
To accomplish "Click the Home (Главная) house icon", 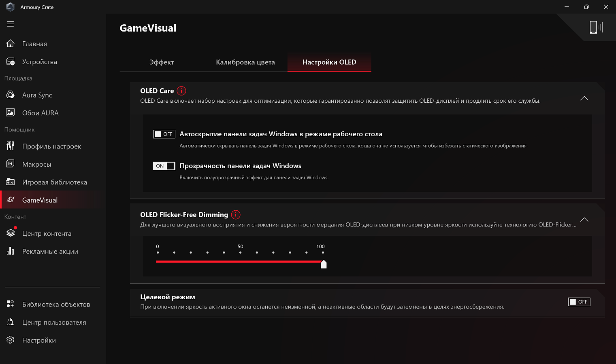I will (x=11, y=43).
